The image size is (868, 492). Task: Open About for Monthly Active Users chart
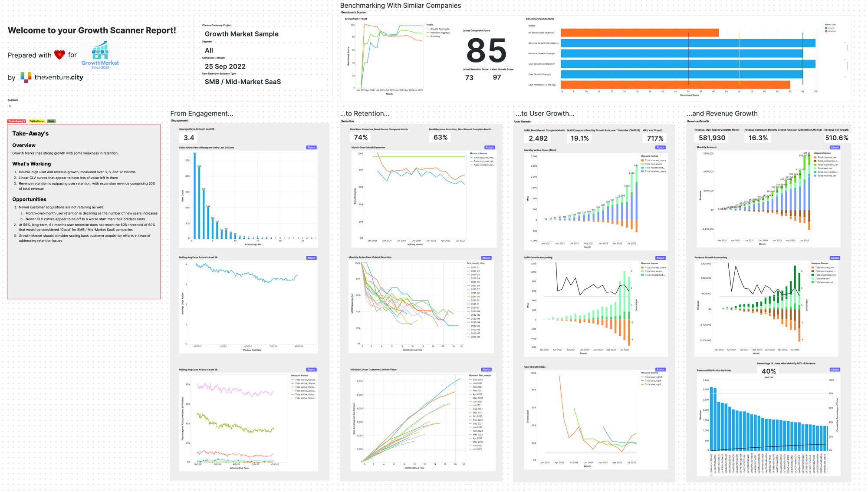coord(661,148)
